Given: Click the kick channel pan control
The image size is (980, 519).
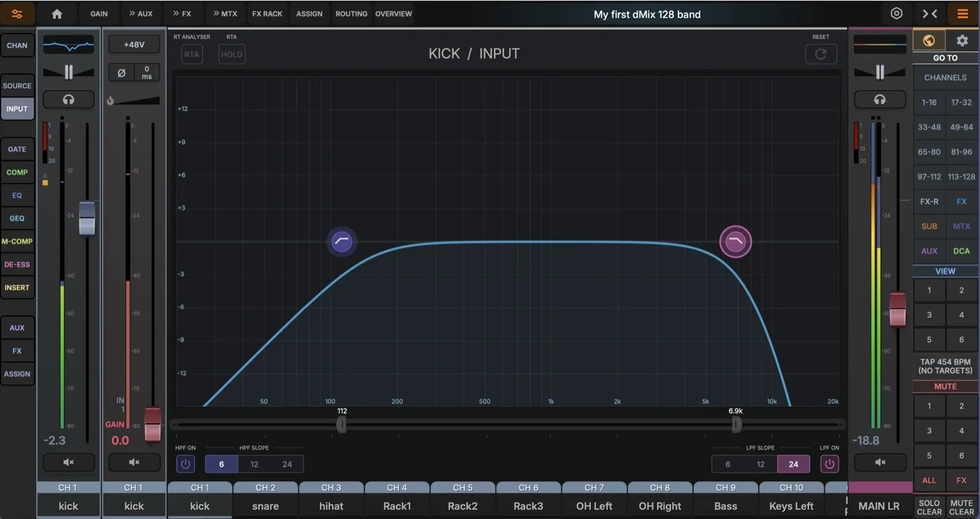Looking at the screenshot, I should coord(69,72).
